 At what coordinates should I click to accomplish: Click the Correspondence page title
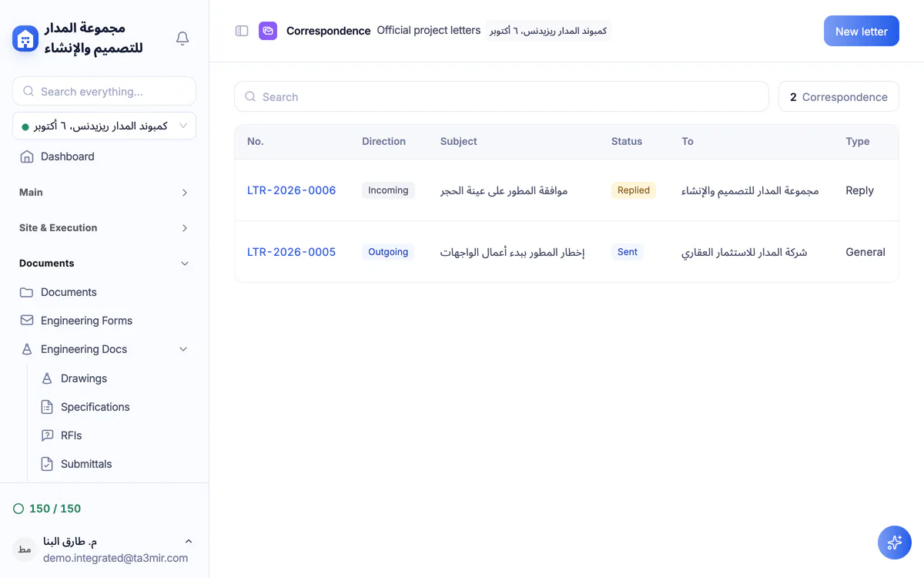(329, 31)
